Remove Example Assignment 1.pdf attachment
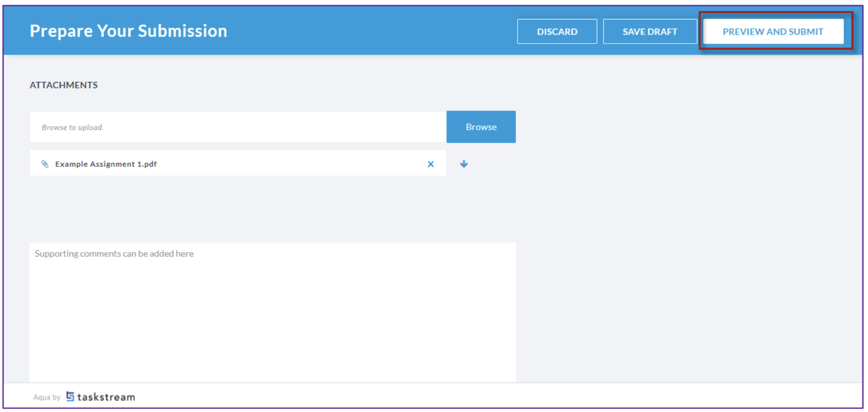This screenshot has width=868, height=412. point(431,164)
